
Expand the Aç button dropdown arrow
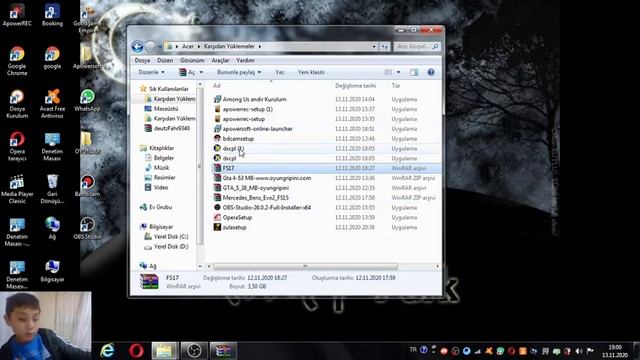[201, 72]
